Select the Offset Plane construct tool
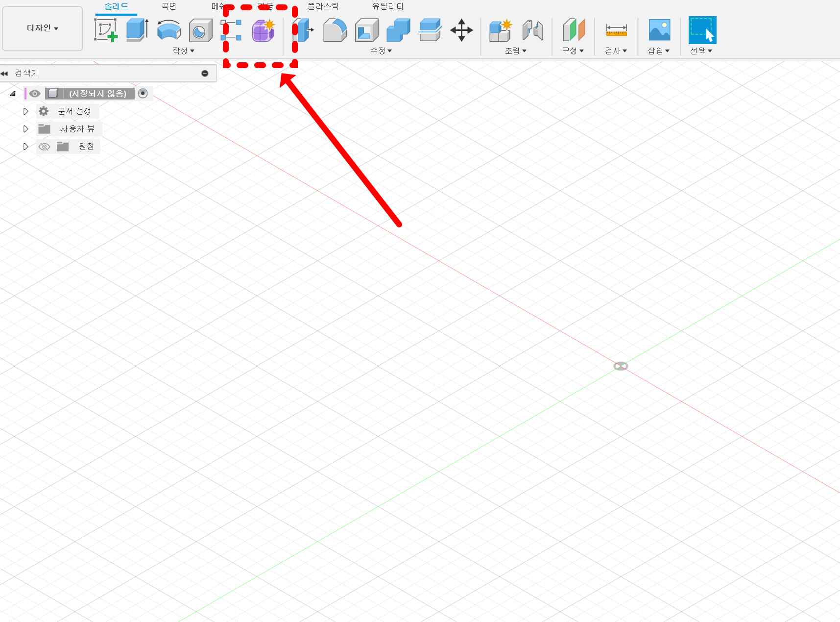Viewport: 840px width, 622px height. click(574, 30)
